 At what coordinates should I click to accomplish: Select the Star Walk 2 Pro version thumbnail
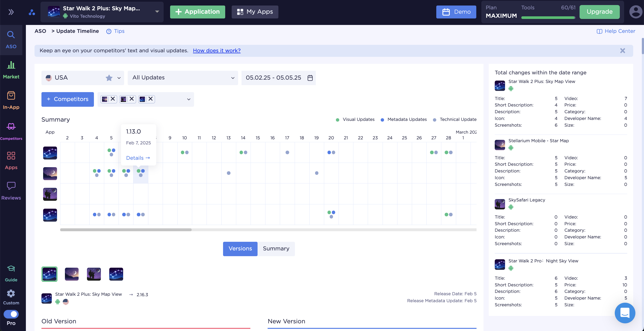click(x=116, y=274)
